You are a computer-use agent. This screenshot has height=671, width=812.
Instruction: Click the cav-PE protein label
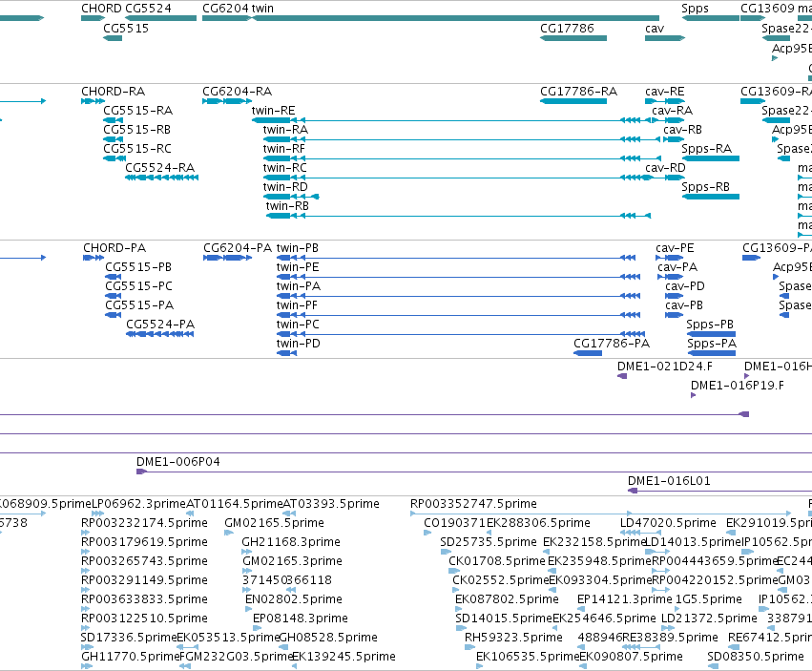coord(675,248)
